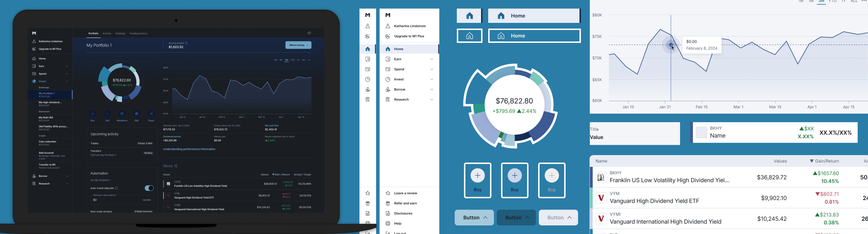Screen dimensions: 868x234
Task: Click the announcements megaphone icon in laptop dashboard
Action: 309,33
